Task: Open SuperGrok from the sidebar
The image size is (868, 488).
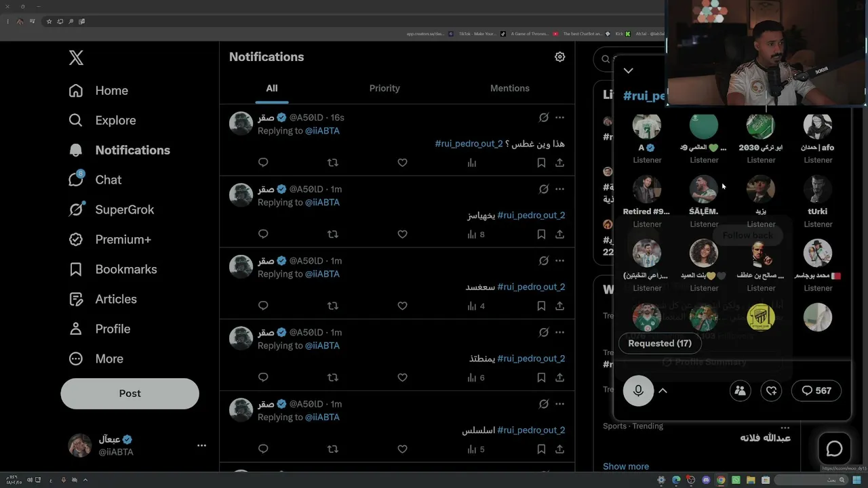Action: point(111,209)
